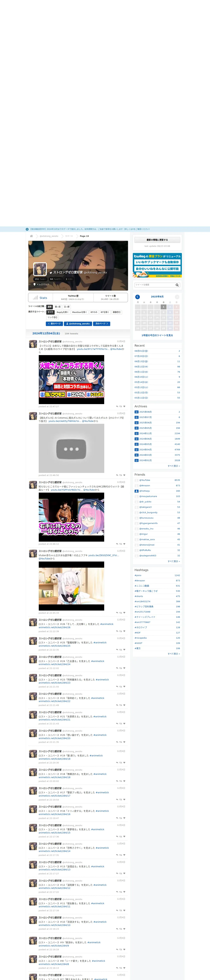Select the すべて tweet filter
This screenshot has height=980, width=210.
[50, 312]
